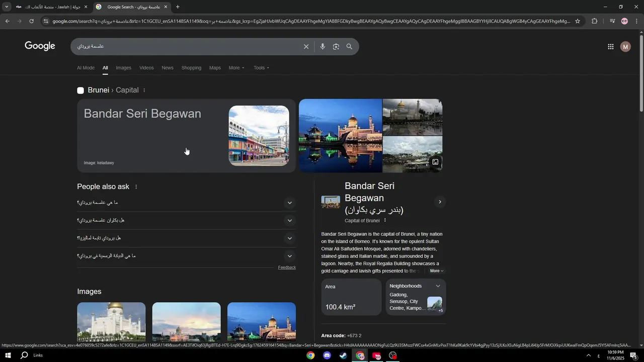Viewport: 644px width, 362px height.
Task: Click Brunei in the breadcrumb heading
Action: click(x=98, y=90)
